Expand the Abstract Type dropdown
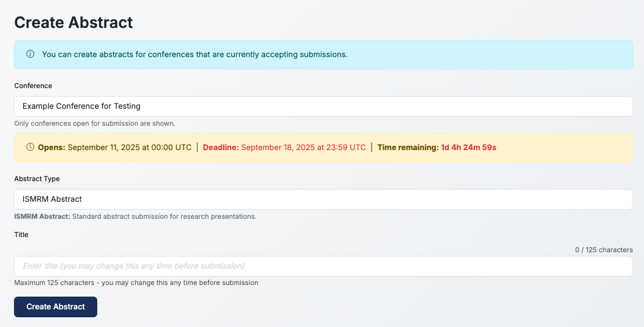The height and width of the screenshot is (327, 644). coord(323,199)
